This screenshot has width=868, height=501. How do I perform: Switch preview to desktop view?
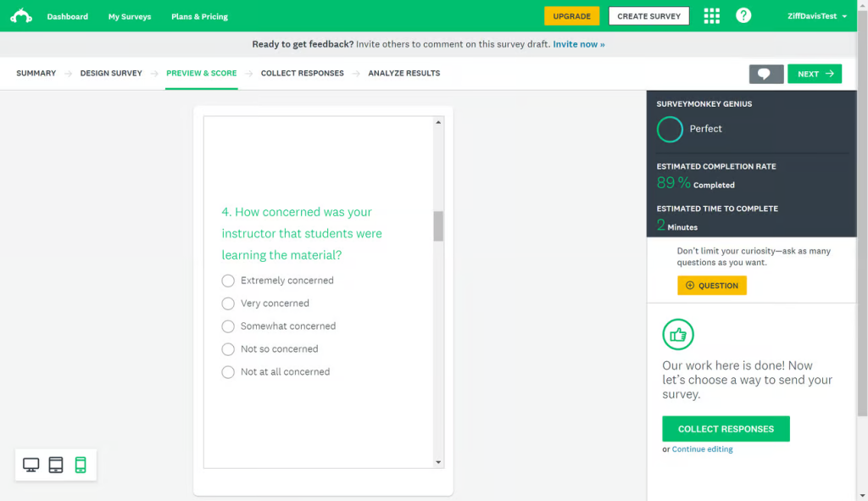(x=31, y=465)
